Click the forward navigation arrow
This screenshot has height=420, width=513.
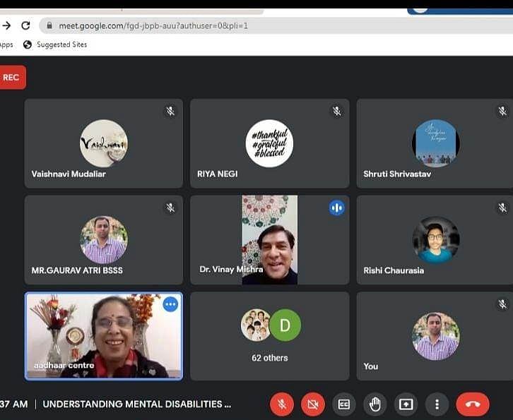pos(6,25)
